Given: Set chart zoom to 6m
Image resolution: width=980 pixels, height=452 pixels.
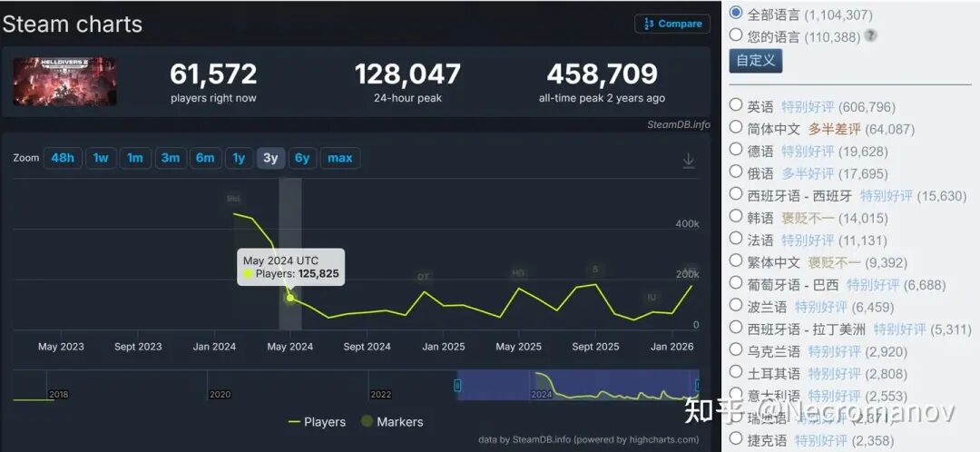Looking at the screenshot, I should coord(205,158).
